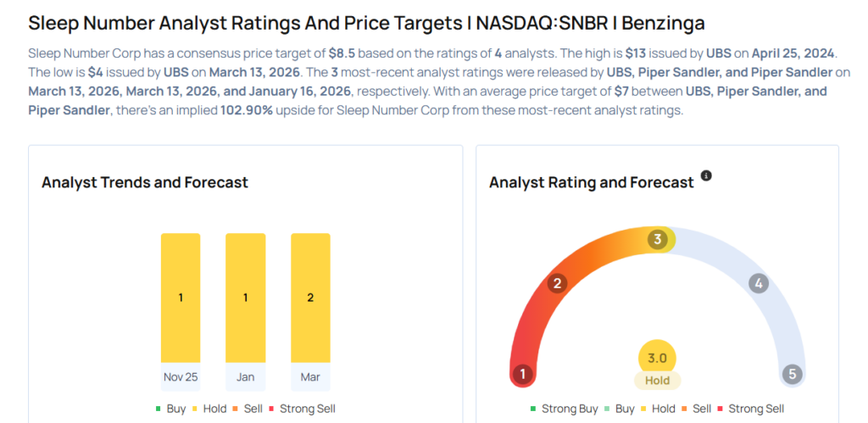Toggle Strong Buy legend under the rating gauge

(x=564, y=409)
